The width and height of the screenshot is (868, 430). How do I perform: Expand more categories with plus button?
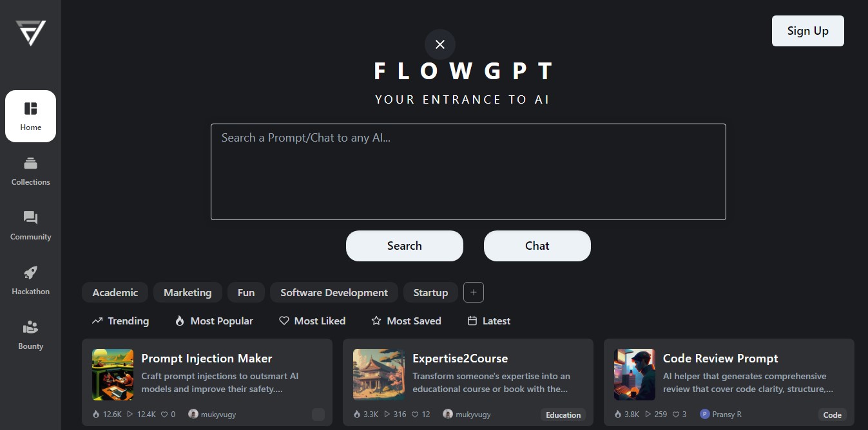(474, 292)
